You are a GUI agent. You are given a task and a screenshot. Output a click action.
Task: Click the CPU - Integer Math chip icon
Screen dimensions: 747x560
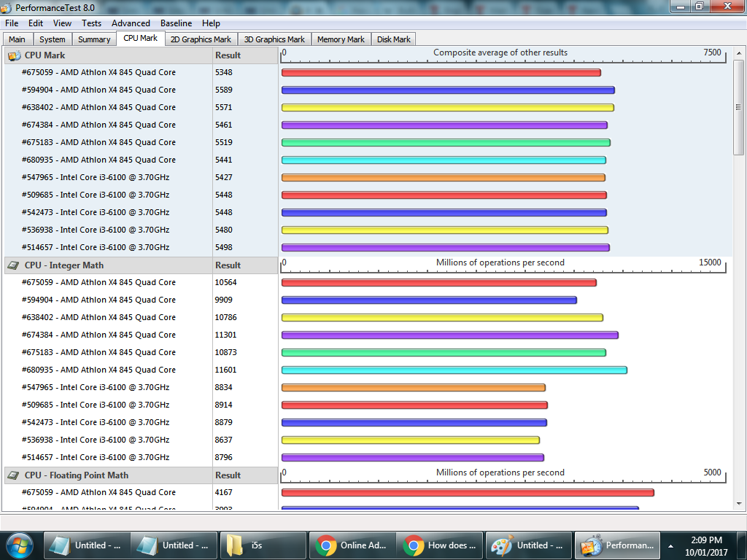click(15, 265)
